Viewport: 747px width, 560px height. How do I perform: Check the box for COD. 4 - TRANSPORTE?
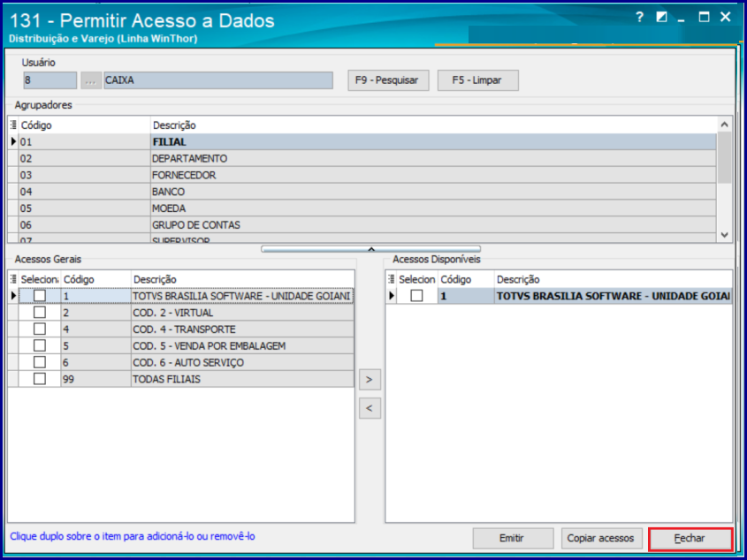tap(40, 329)
